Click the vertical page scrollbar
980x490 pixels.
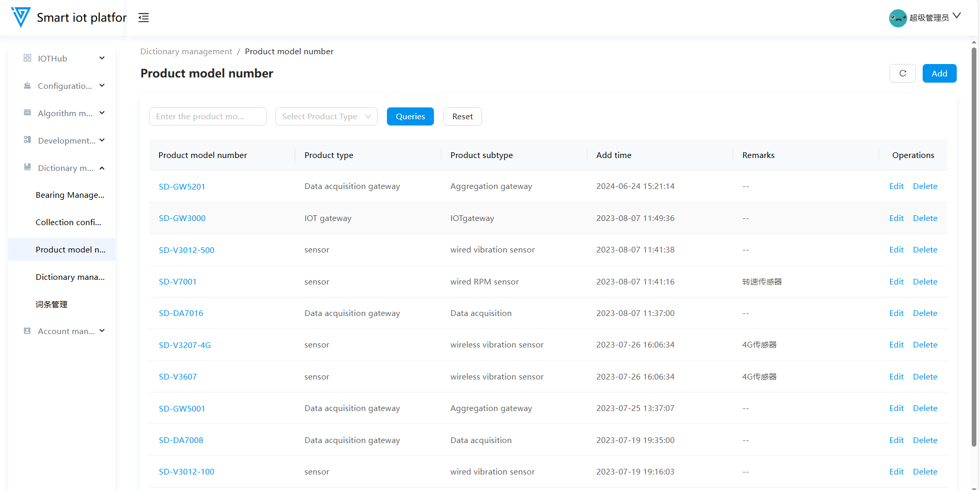[x=974, y=247]
